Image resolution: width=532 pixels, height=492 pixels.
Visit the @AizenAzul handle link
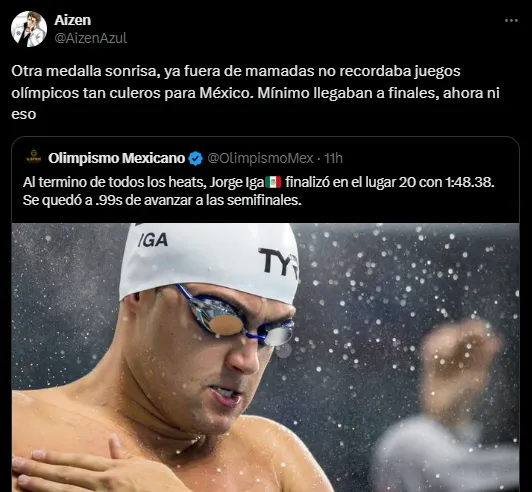[x=91, y=38]
